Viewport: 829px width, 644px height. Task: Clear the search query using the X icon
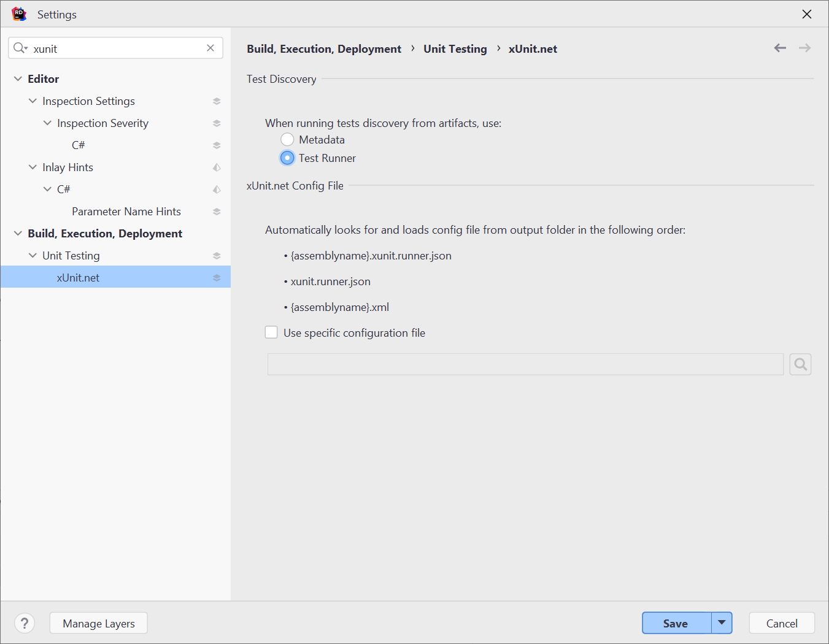[x=210, y=48]
